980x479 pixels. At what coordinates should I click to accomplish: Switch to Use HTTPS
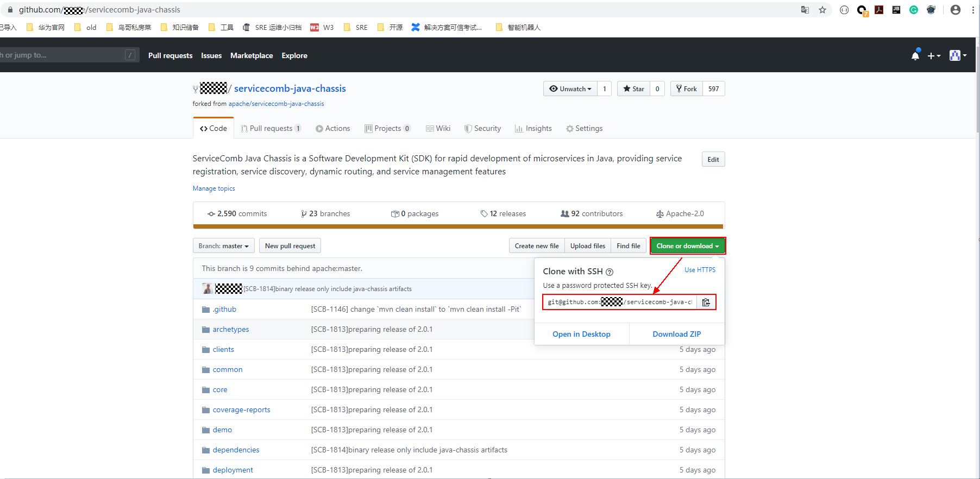coord(700,270)
